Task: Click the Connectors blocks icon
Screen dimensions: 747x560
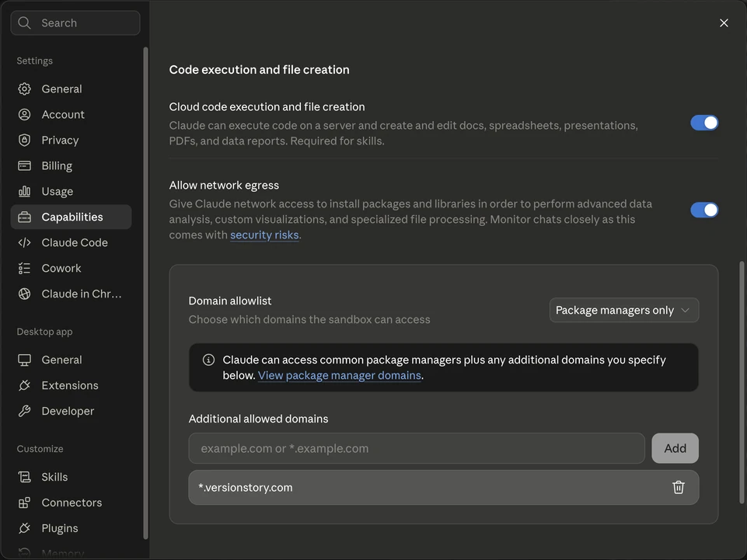Action: [24, 503]
